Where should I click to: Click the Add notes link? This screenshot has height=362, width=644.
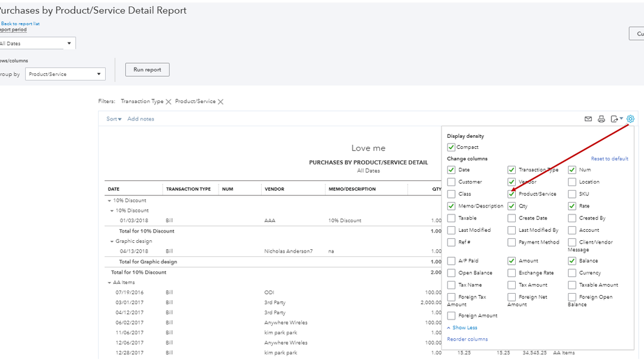pos(141,119)
